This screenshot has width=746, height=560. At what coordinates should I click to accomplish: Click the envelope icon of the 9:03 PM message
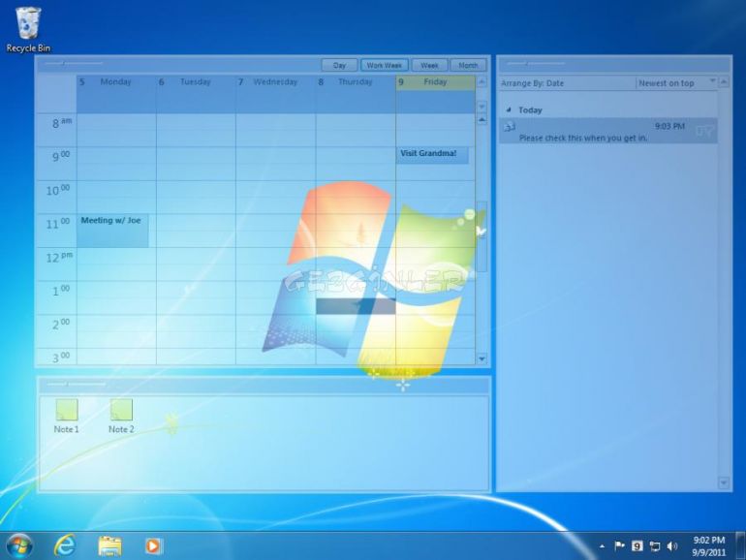pos(510,127)
